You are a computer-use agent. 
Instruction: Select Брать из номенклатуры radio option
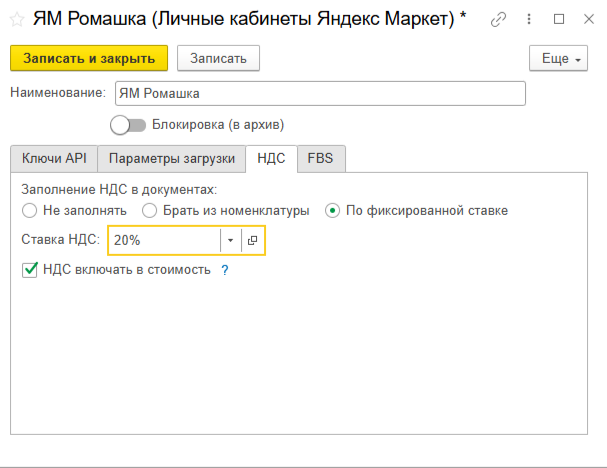click(x=149, y=211)
